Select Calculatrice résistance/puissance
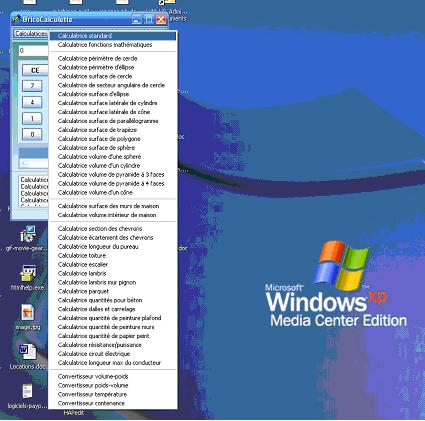The image size is (425, 421). tap(113, 345)
